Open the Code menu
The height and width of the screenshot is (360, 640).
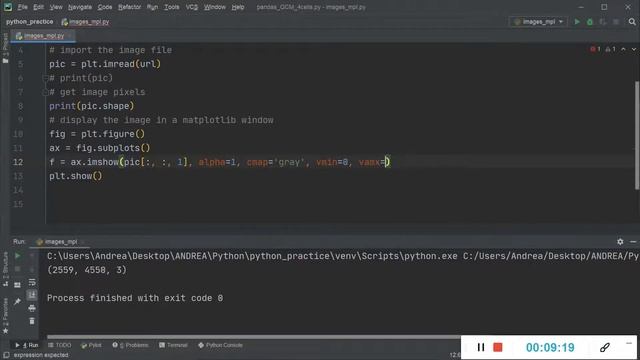coord(105,7)
